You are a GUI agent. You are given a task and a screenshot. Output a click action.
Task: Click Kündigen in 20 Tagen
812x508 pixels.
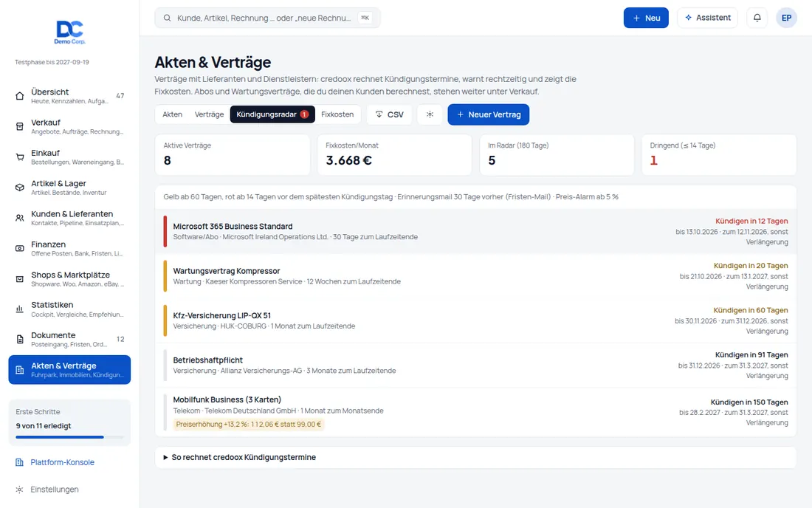click(x=751, y=266)
